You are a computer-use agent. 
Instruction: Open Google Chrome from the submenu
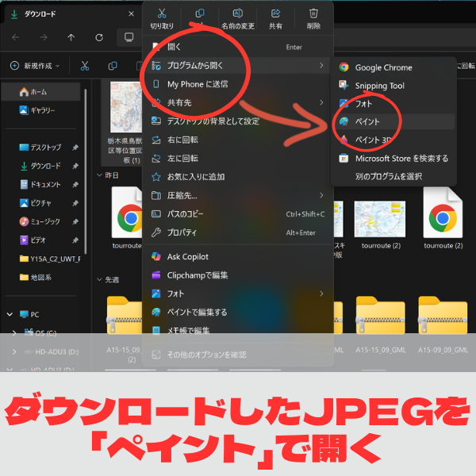383,67
